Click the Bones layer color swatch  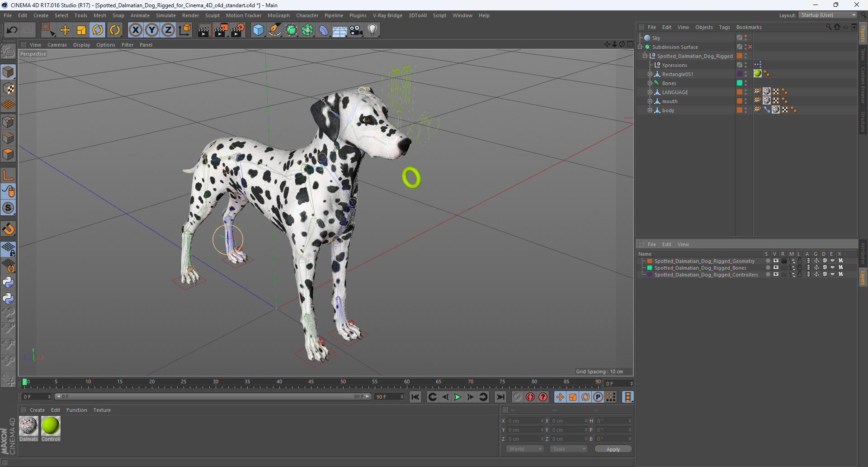[x=650, y=268]
